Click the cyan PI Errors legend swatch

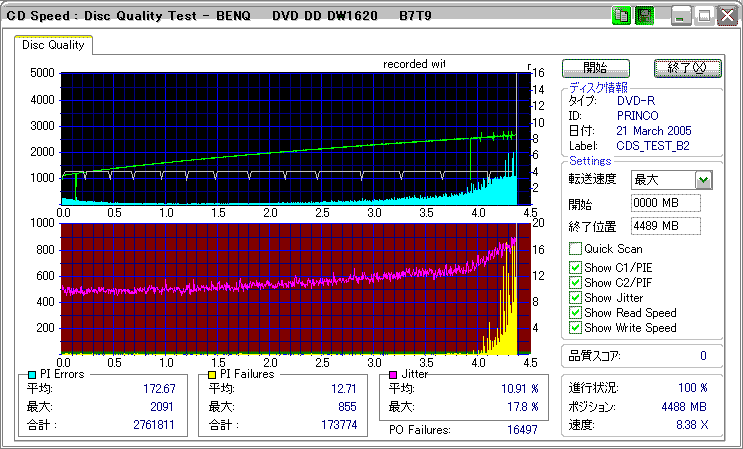(32, 374)
